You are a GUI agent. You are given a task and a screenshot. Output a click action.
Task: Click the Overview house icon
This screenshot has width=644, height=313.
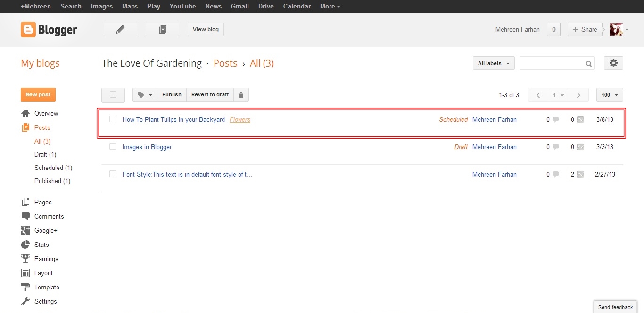pyautogui.click(x=25, y=113)
